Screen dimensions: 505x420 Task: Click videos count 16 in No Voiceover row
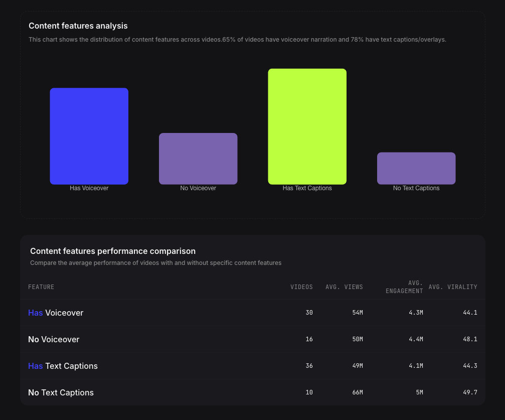coord(309,339)
